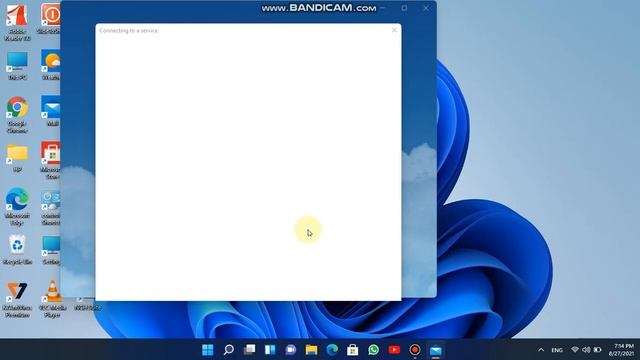This screenshot has width=640, height=360.
Task: Open the yellow HP folder on desktop
Action: coord(17,157)
